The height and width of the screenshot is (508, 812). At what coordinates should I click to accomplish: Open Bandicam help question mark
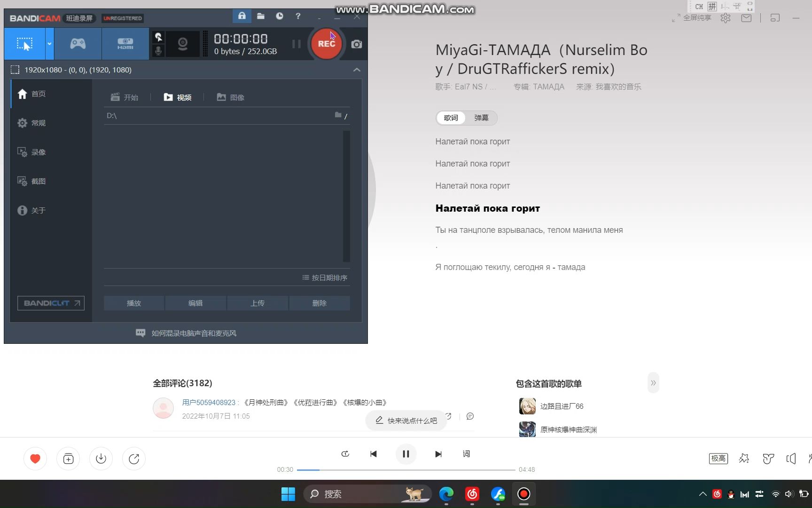[x=298, y=16]
